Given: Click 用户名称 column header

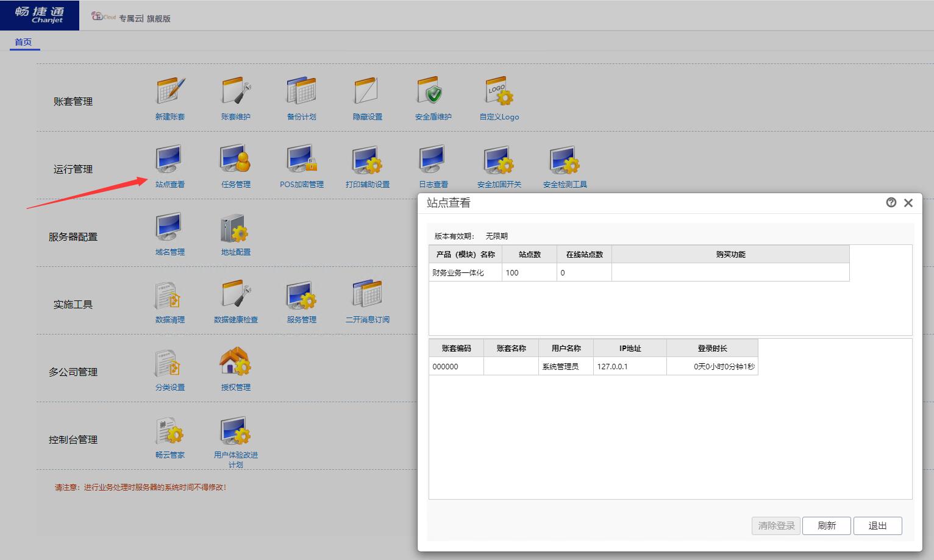Looking at the screenshot, I should click(x=566, y=348).
